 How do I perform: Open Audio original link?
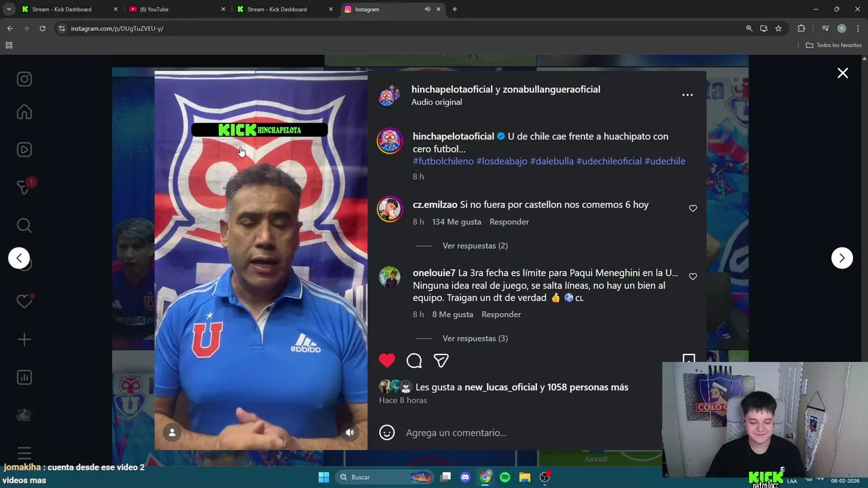[437, 102]
